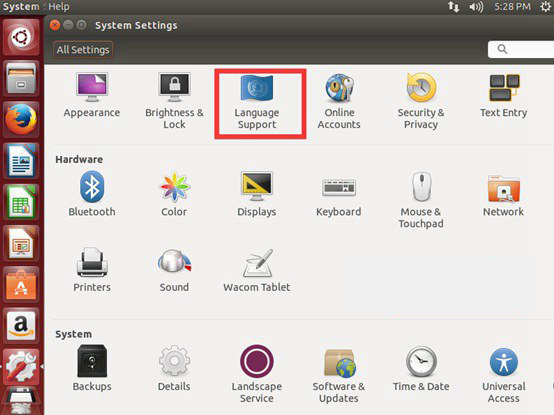Click the settings search field

click(x=521, y=49)
